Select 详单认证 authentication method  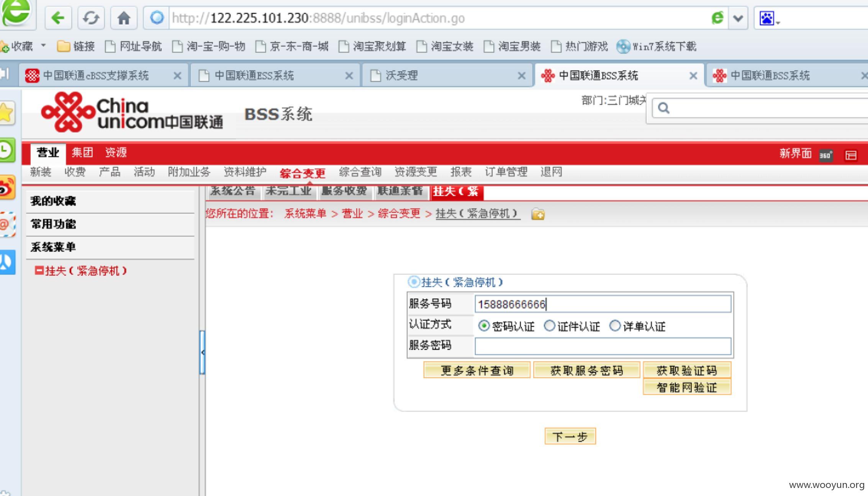[615, 326]
